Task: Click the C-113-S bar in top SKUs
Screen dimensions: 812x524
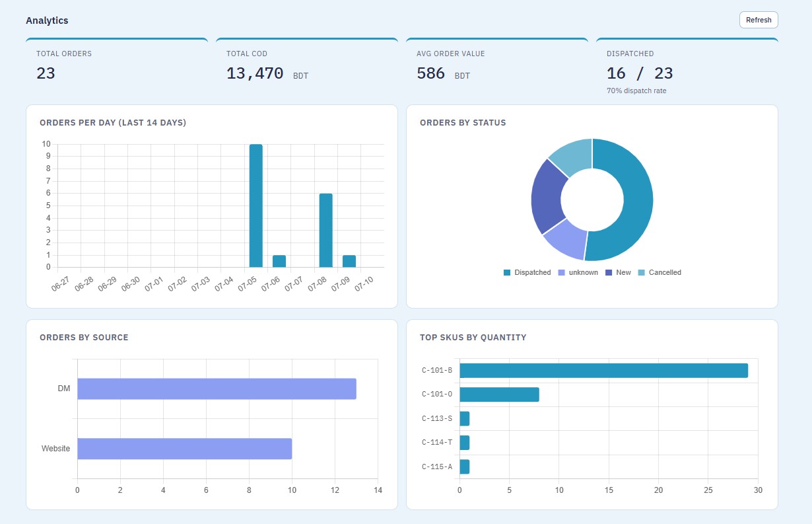Action: [464, 418]
